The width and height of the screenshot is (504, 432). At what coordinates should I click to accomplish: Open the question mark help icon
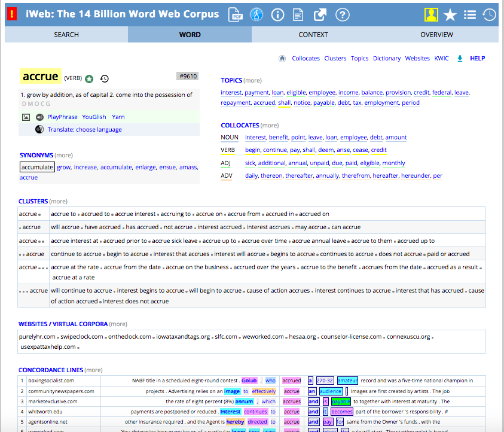coord(343,14)
